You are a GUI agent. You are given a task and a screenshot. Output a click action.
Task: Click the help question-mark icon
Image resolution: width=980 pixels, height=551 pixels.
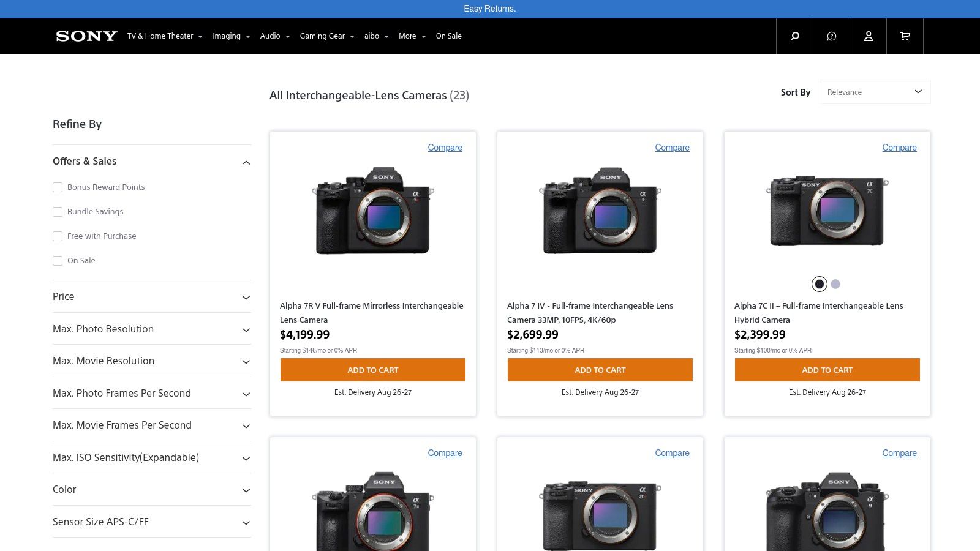coord(831,36)
